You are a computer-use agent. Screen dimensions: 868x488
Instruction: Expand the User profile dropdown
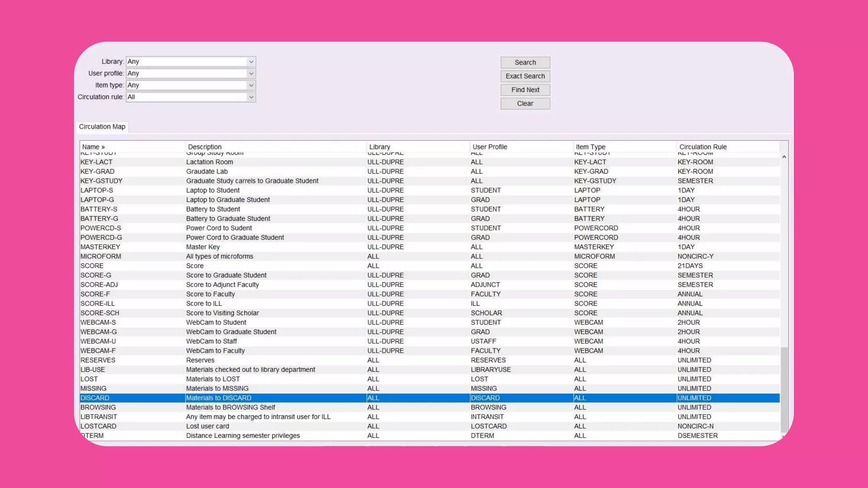pyautogui.click(x=251, y=74)
